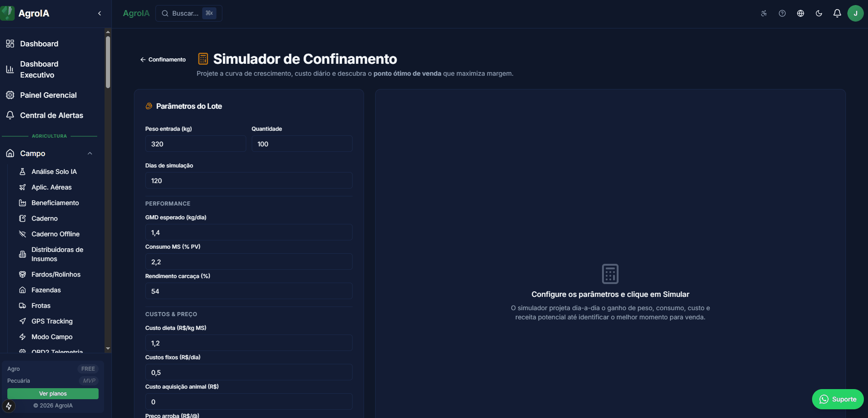Click the Quantidade field
Image resolution: width=868 pixels, height=418 pixels.
click(x=302, y=144)
